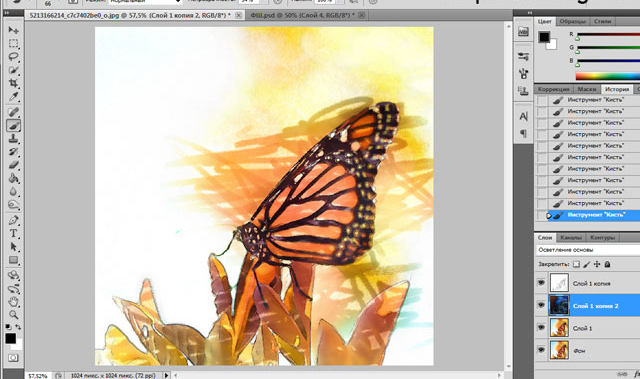Toggle lock all padlock
This screenshot has width=640, height=379.
[x=607, y=264]
